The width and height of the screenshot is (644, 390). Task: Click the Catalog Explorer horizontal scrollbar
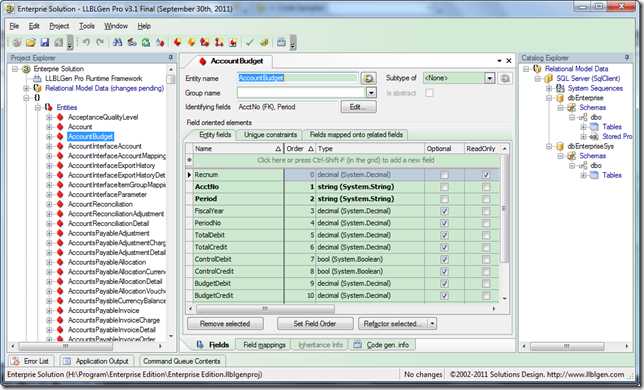click(567, 346)
